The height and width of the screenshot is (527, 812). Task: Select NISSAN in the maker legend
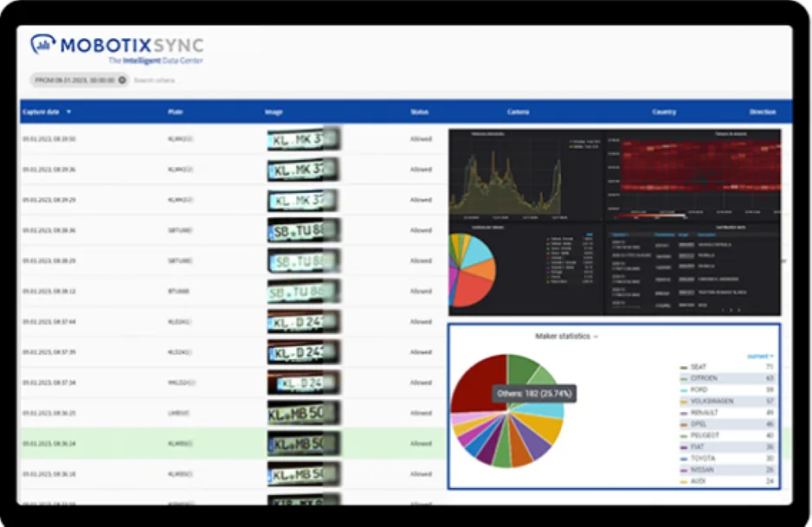[702, 470]
